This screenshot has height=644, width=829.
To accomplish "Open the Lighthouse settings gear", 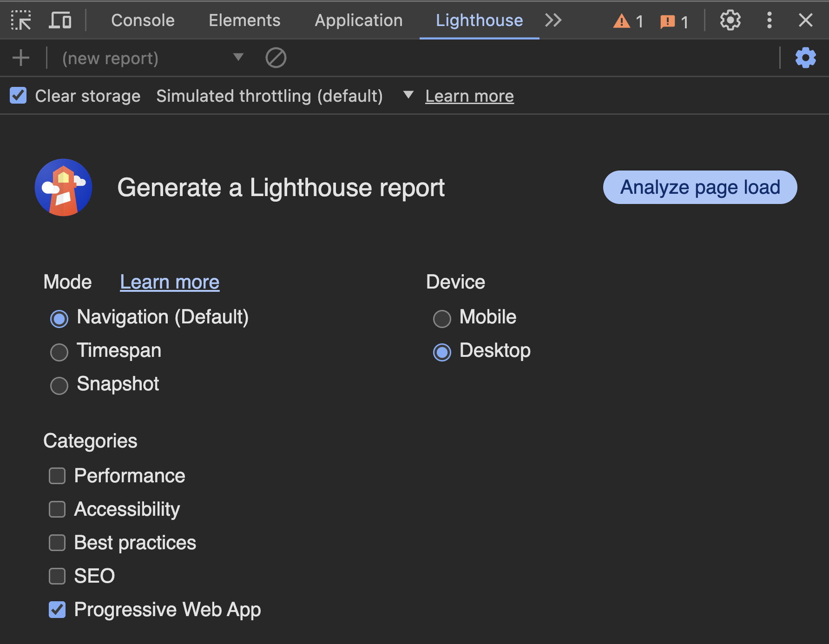I will tap(805, 58).
